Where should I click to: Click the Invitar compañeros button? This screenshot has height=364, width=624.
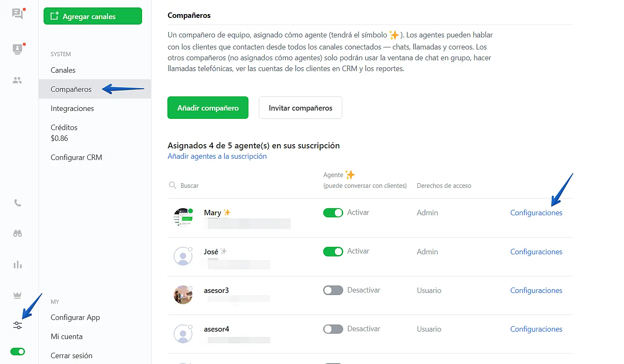(300, 108)
